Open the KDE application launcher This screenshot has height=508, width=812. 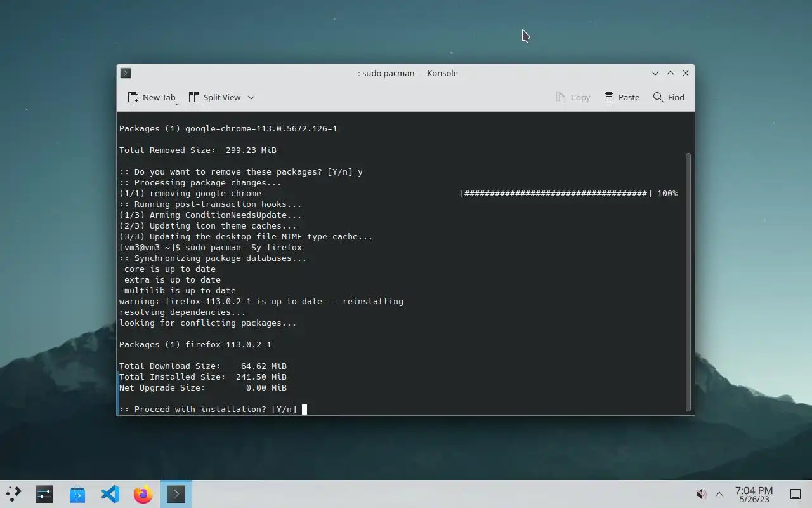[14, 493]
